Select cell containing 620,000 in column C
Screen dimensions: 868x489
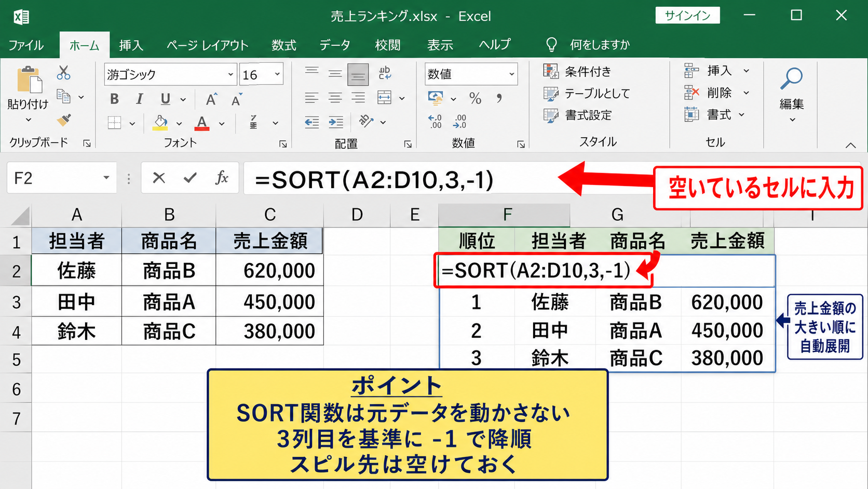point(269,270)
